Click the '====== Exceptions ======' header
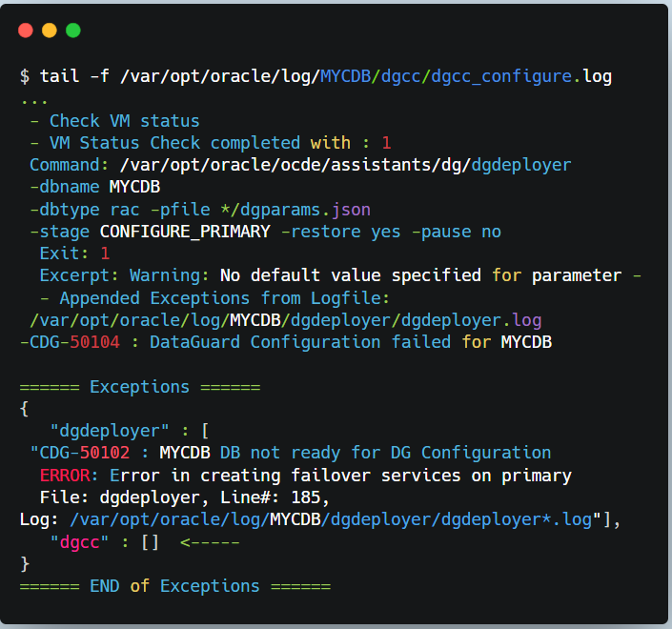This screenshot has height=629, width=672. (x=139, y=387)
